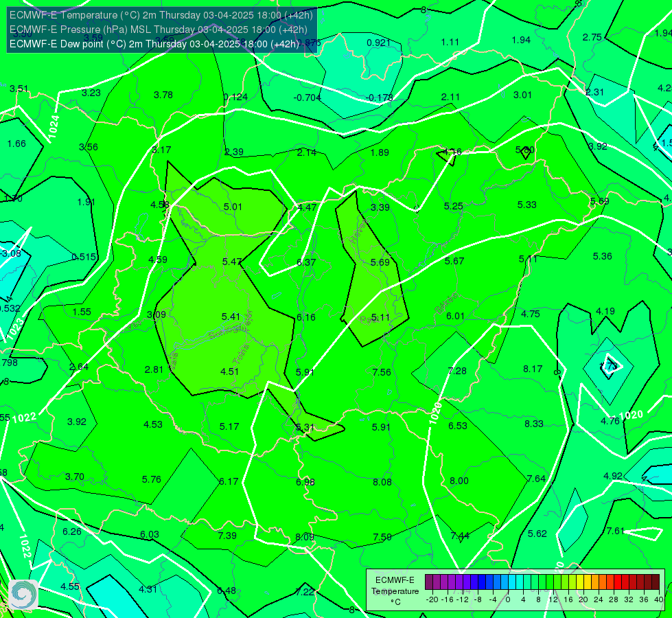Screen dimensions: 672x618
Task: Click the dew point value 4.51
Action: coord(229,371)
